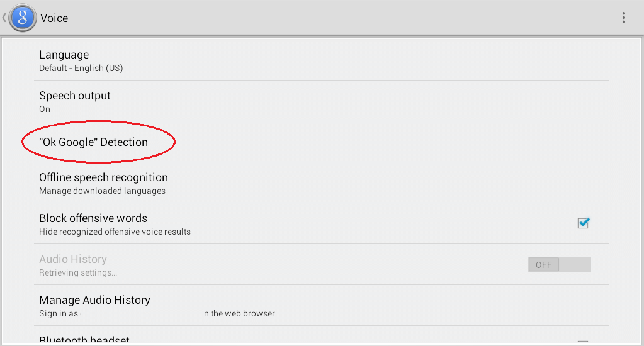Toggle the Block offensive words checkbox
This screenshot has height=346, width=644.
tap(583, 223)
